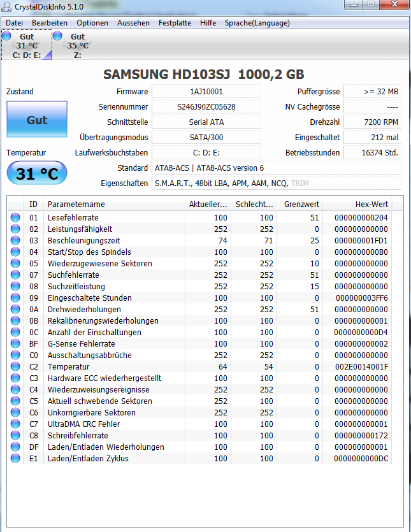The width and height of the screenshot is (411, 532).
Task: Click the Hex-Wert column header
Action: point(357,205)
